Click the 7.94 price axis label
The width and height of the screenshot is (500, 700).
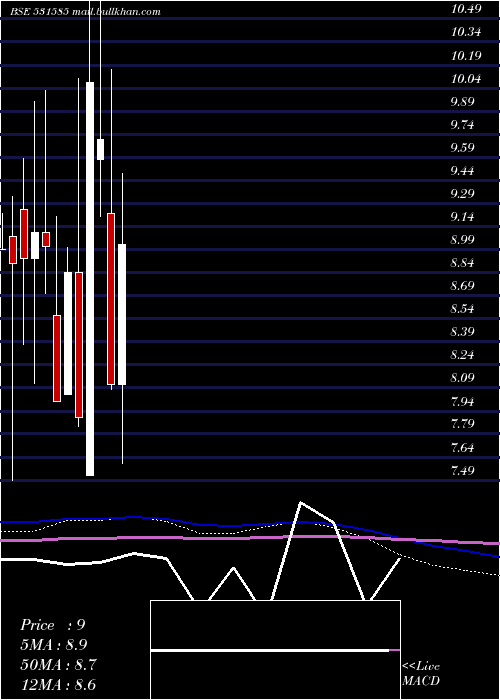(462, 401)
